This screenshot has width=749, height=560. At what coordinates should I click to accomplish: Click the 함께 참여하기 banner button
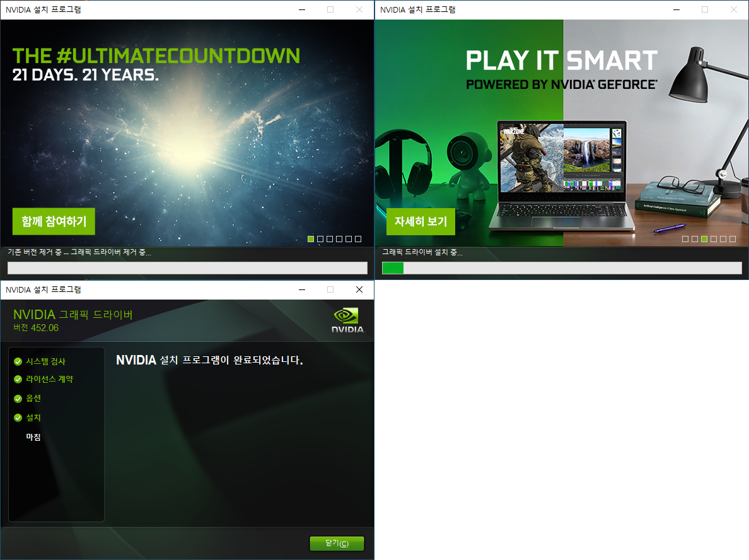(54, 221)
